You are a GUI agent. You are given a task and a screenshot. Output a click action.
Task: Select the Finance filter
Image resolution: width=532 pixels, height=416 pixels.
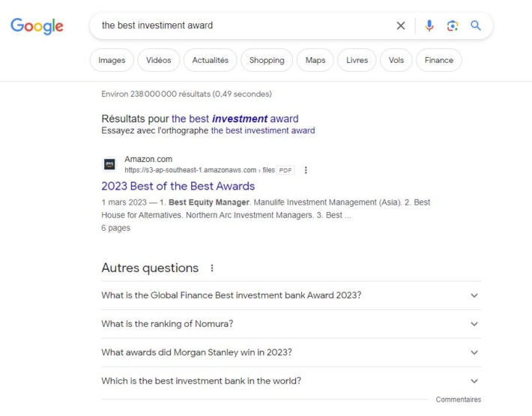439,60
